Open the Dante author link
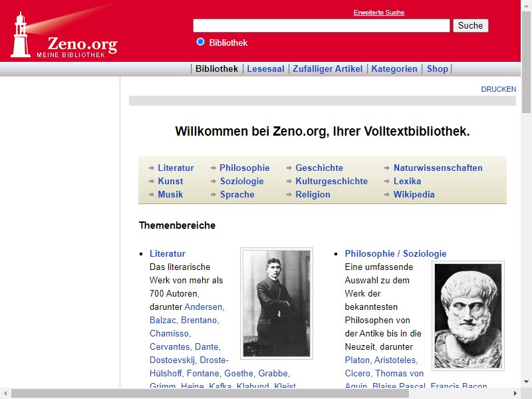 click(x=206, y=346)
